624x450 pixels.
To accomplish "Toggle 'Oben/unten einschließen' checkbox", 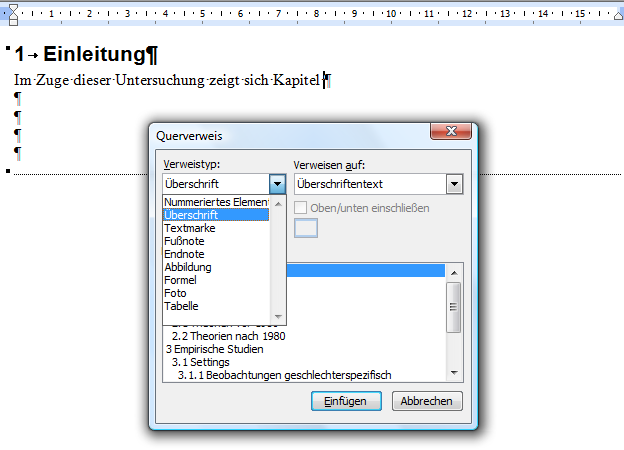I will tap(300, 208).
